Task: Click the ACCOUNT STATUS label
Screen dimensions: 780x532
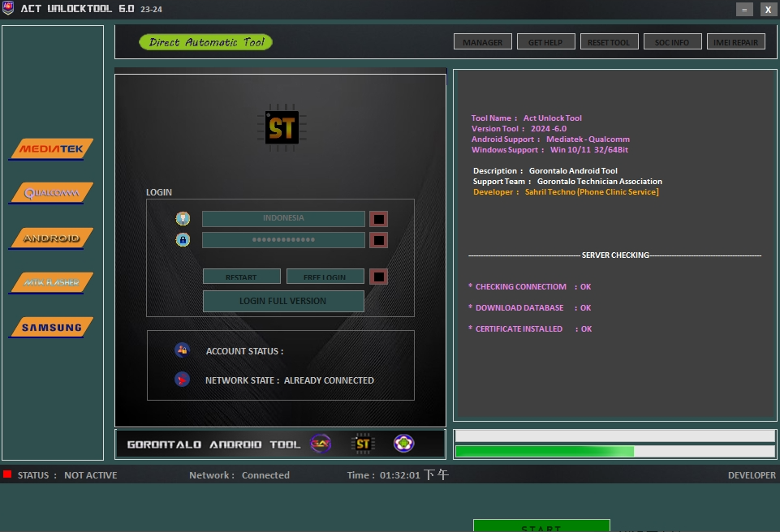Action: tap(245, 351)
